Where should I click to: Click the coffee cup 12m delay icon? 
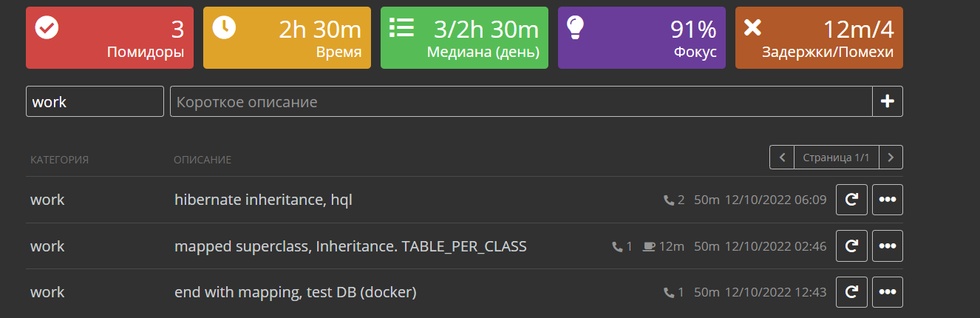coord(649,247)
